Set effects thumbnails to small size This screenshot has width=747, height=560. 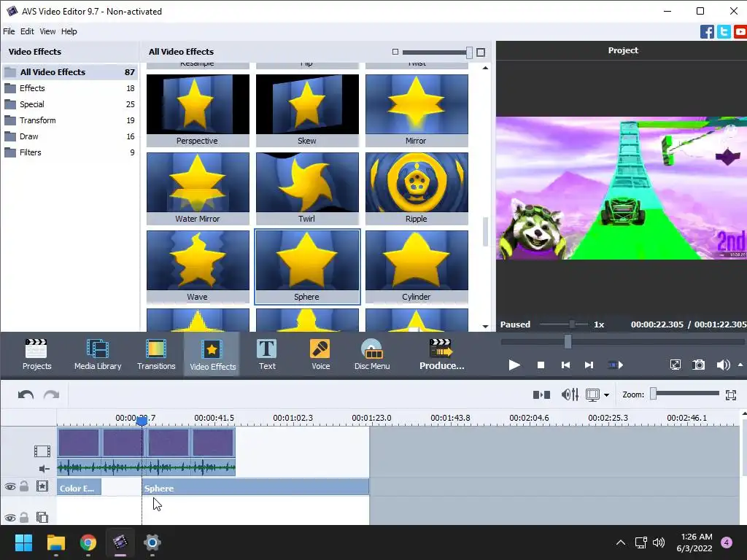(395, 52)
